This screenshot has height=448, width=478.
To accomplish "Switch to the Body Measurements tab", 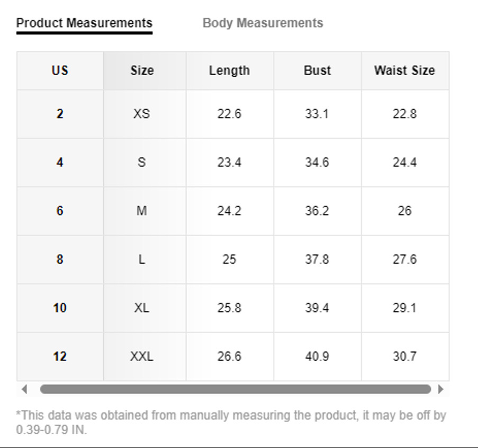I will coord(263,23).
